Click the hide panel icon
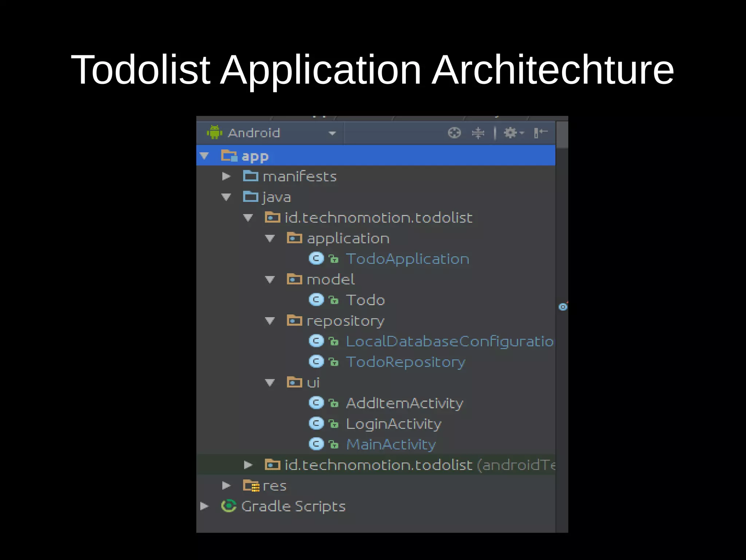The height and width of the screenshot is (560, 746). (x=540, y=133)
